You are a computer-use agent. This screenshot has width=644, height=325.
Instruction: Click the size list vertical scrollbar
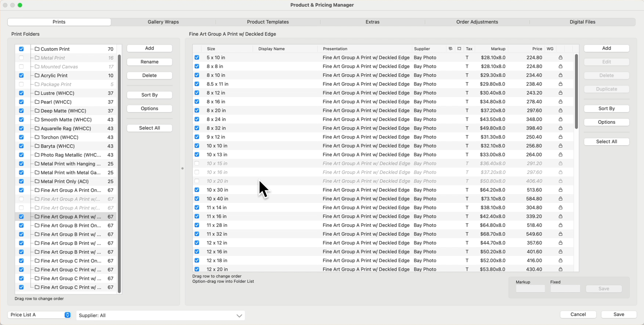[x=576, y=92]
